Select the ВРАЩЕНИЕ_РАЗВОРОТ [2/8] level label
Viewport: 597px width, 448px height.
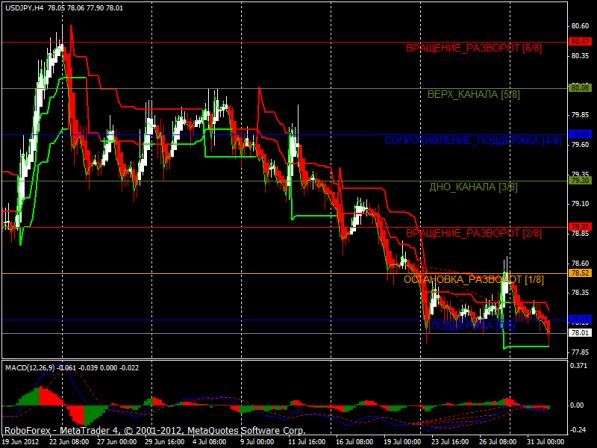(474, 233)
